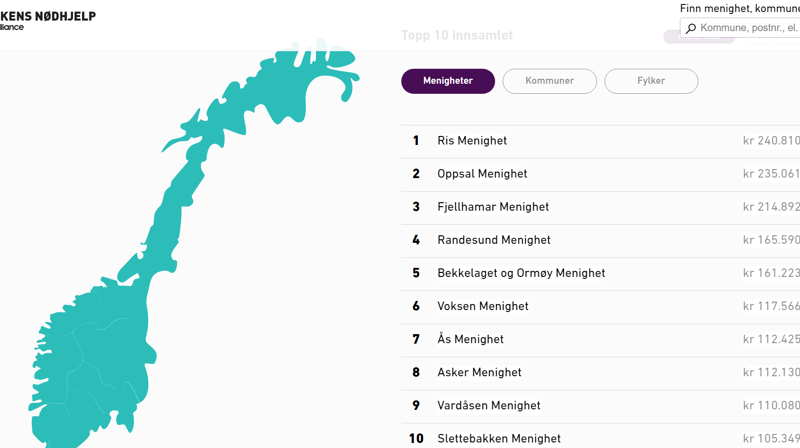Image resolution: width=800 pixels, height=448 pixels.
Task: Type in the Kommune, postnr. search field
Action: click(750, 29)
